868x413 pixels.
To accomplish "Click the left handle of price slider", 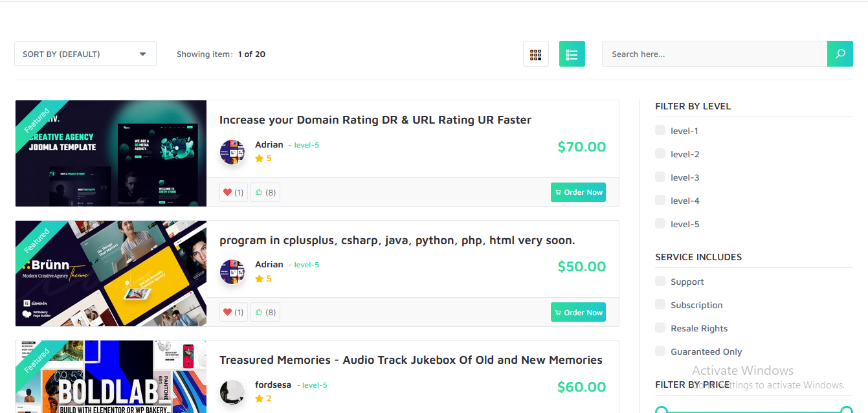I will click(x=662, y=410).
